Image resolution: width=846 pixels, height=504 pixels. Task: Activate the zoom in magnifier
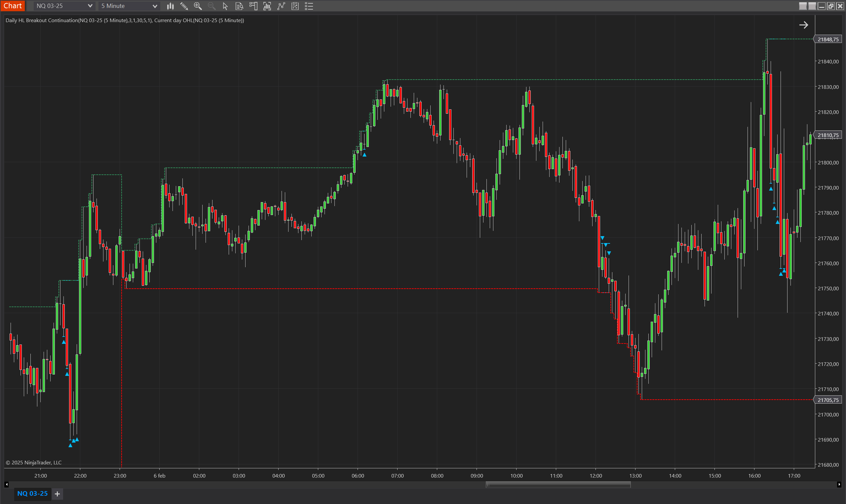198,6
